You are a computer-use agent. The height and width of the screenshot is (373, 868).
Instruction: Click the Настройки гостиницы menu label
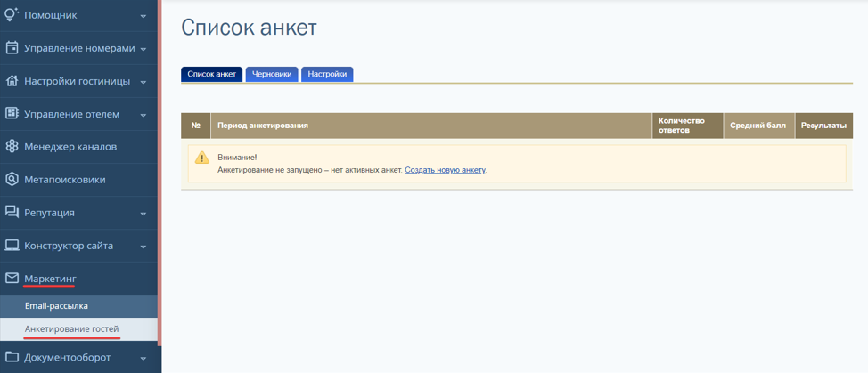[x=78, y=81]
